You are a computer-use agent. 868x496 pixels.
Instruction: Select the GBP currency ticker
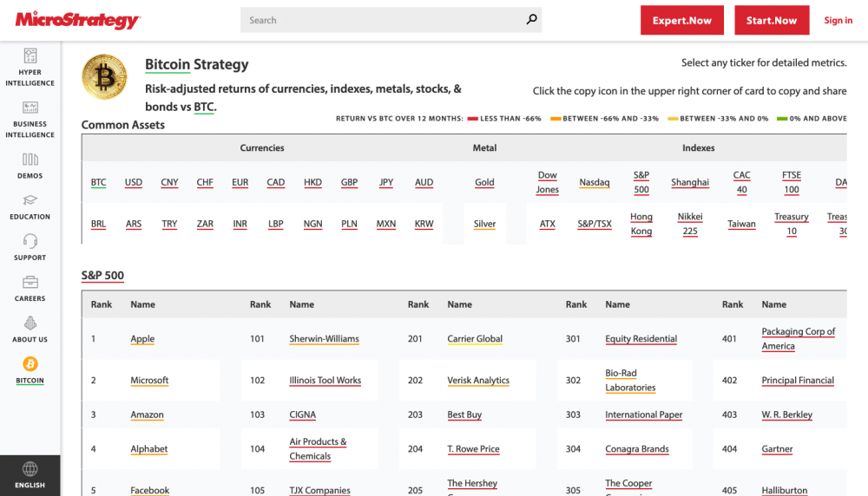(349, 182)
